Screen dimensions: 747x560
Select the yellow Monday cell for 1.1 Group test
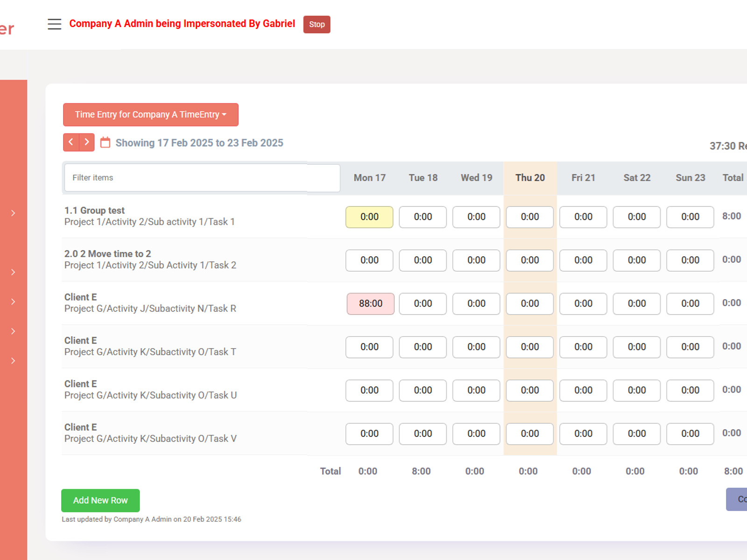coord(369,217)
